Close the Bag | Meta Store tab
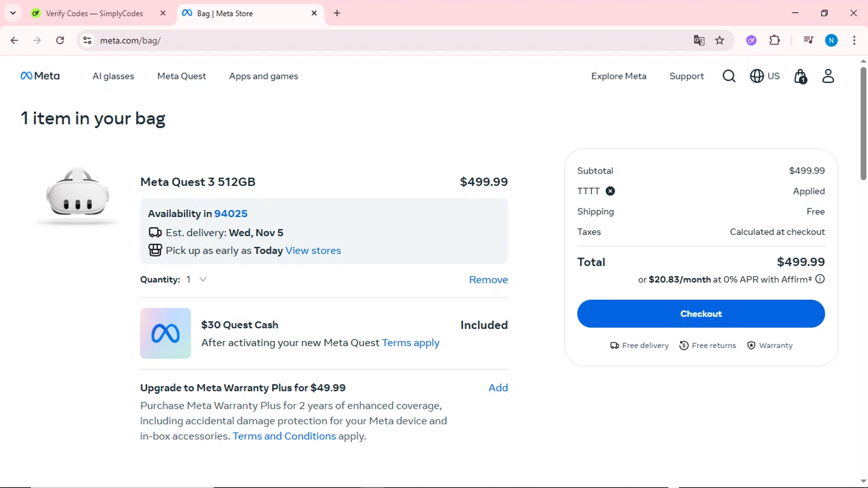Viewport: 868px width, 488px height. (x=314, y=13)
